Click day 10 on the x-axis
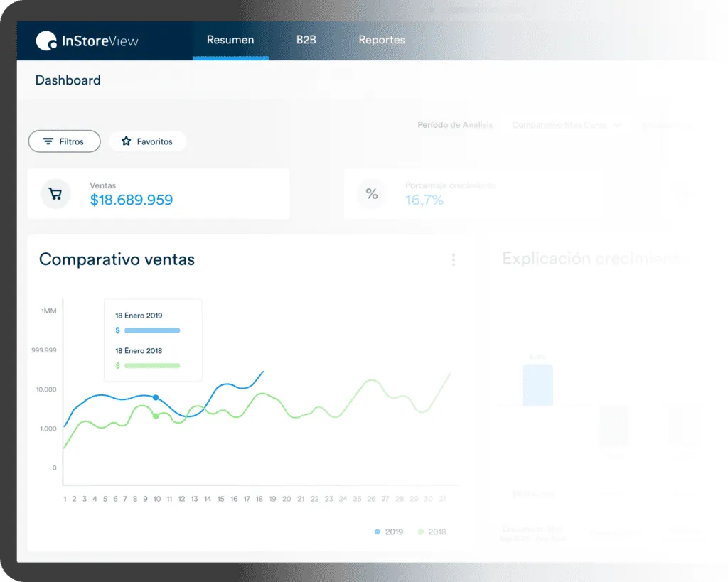 [x=157, y=499]
